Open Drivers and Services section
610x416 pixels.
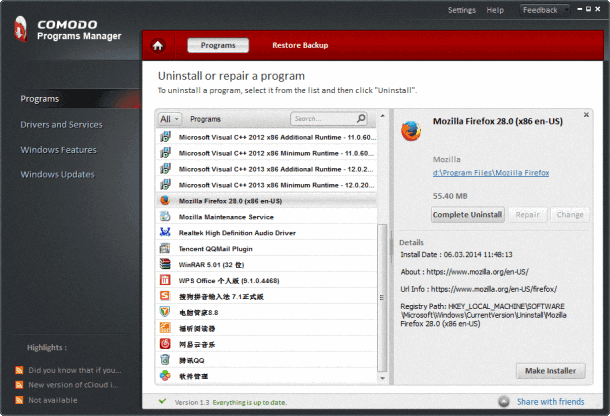tap(61, 125)
